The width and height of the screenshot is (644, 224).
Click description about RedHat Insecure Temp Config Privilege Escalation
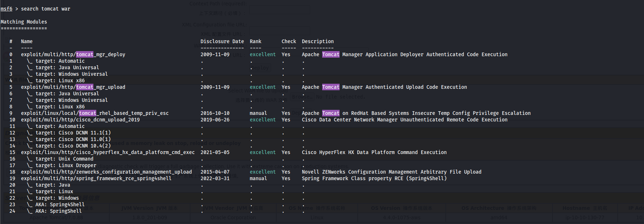click(x=416, y=113)
